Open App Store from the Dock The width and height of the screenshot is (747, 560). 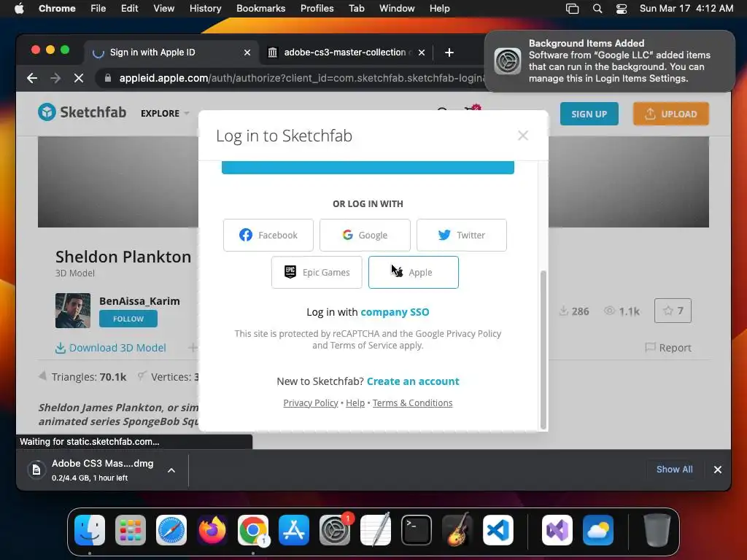pos(294,530)
